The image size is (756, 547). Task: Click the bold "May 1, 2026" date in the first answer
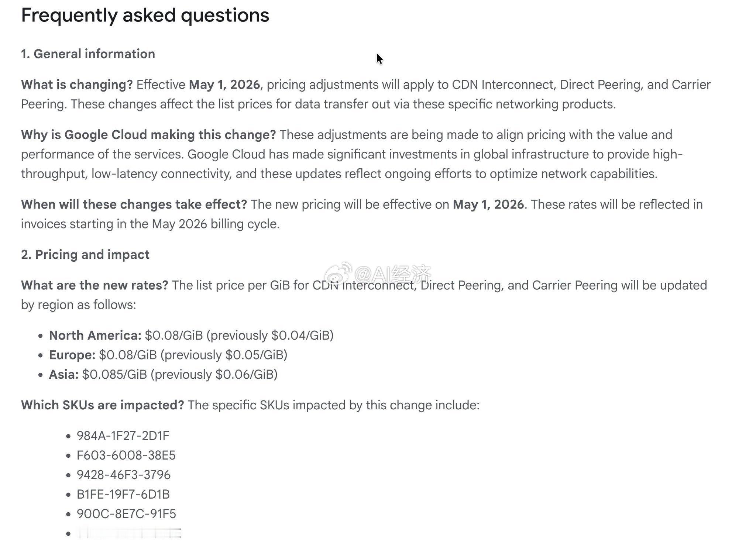point(224,85)
